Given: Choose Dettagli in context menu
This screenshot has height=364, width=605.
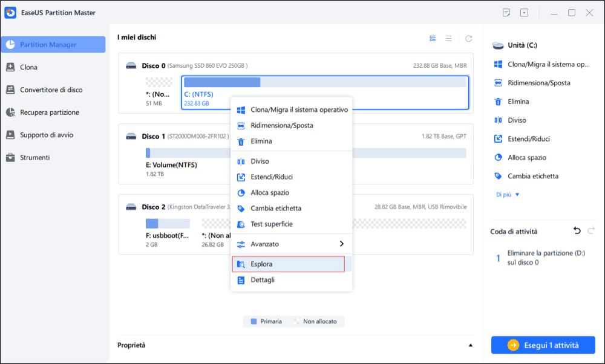Looking at the screenshot, I should click(x=292, y=280).
